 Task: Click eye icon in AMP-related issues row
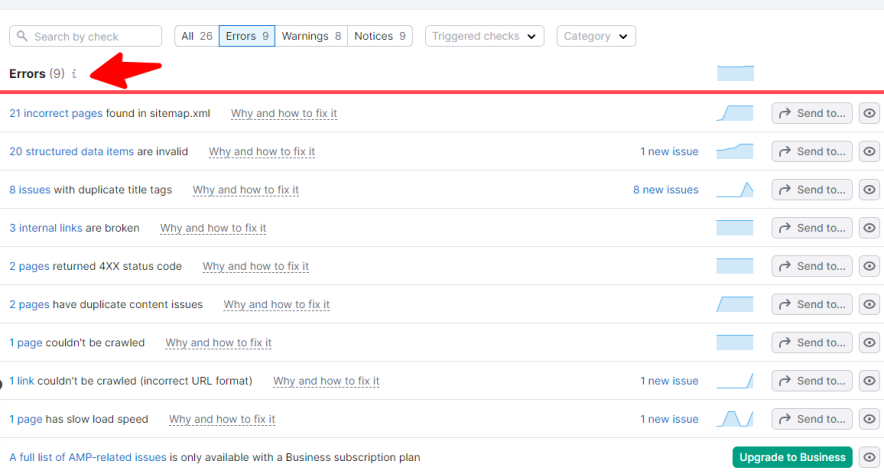coord(870,457)
